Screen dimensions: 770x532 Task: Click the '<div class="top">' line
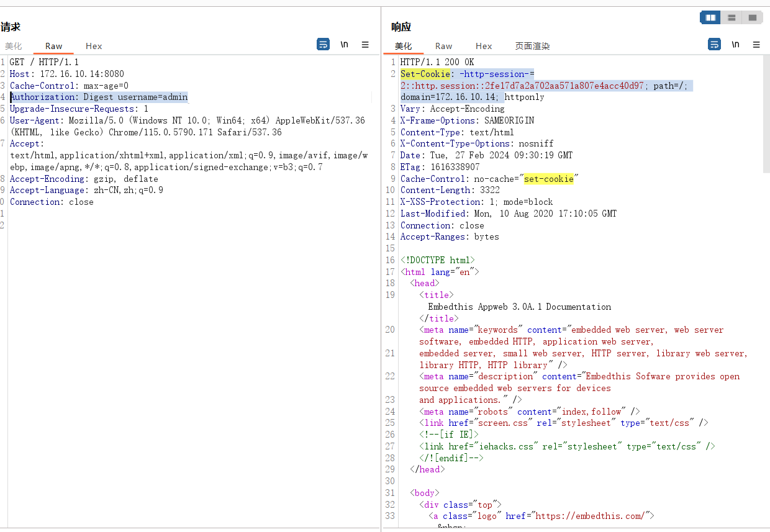pyautogui.click(x=460, y=505)
